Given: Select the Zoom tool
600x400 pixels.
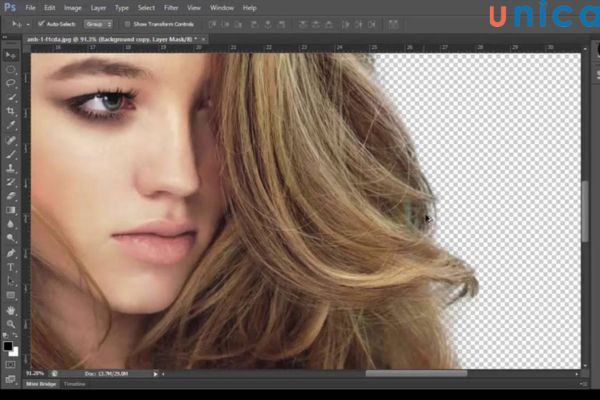Looking at the screenshot, I should click(11, 324).
